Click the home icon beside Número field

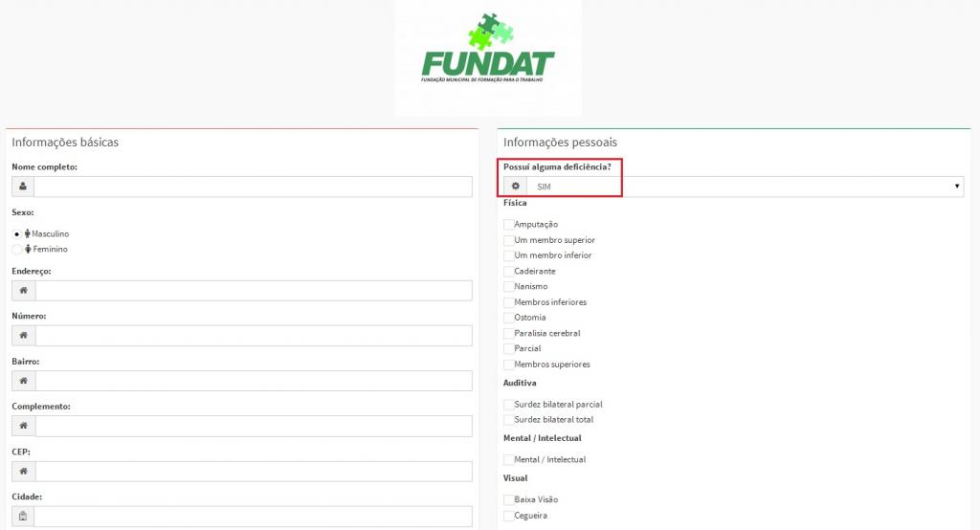click(x=23, y=336)
